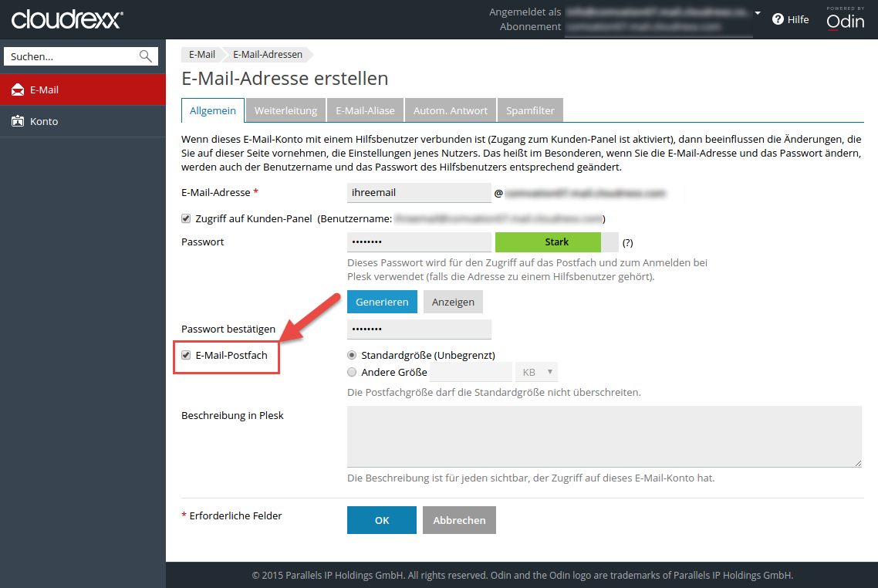The width and height of the screenshot is (878, 588).
Task: Select E-Mail in the sidebar menu
Action: (x=83, y=90)
